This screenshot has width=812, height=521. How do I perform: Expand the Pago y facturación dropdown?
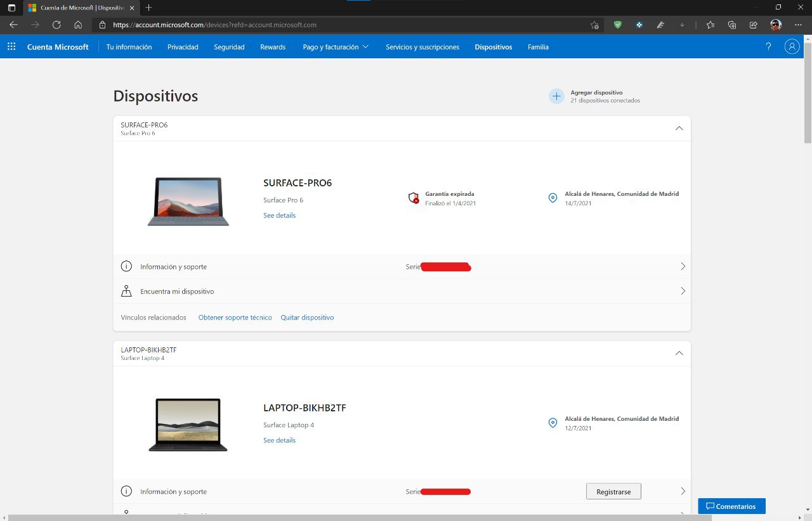[x=336, y=47]
